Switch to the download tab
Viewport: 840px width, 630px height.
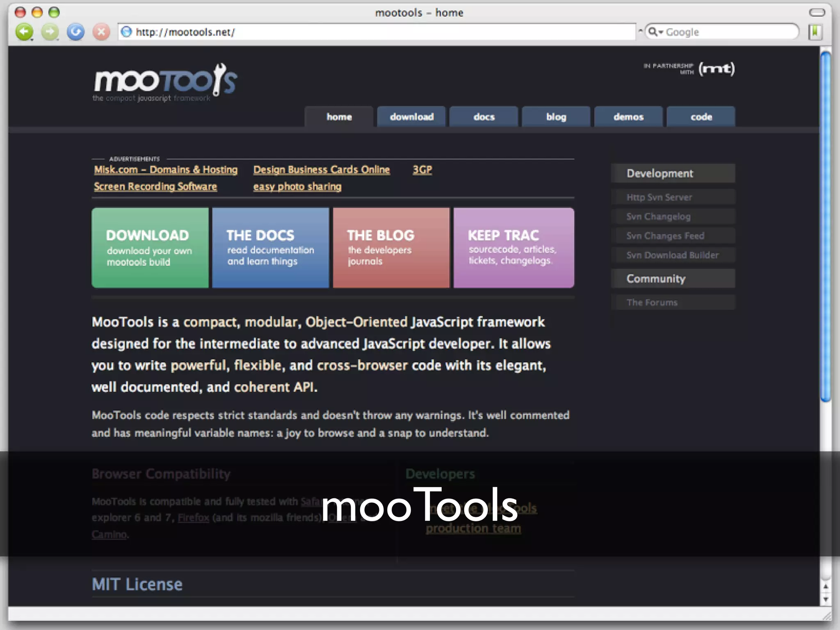click(411, 117)
